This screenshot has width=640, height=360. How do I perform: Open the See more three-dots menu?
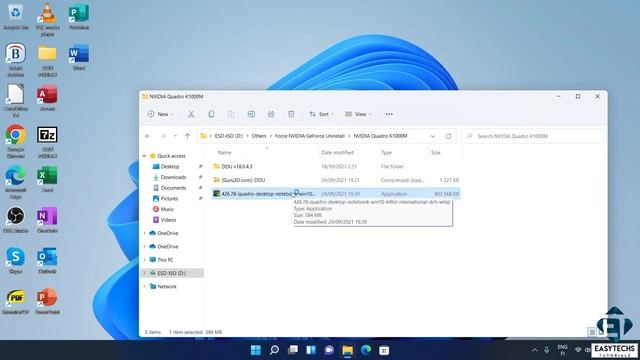[389, 114]
